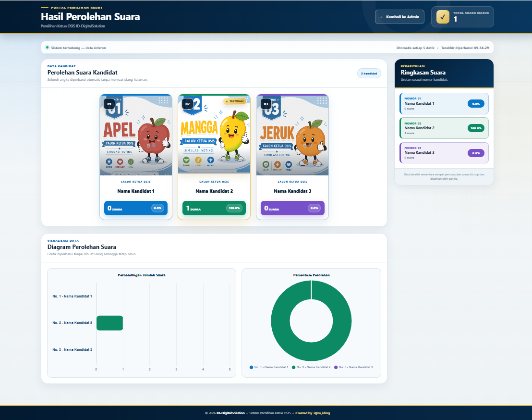This screenshot has height=420, width=532.
Task: Click the green 100.0% pill in the Nomor 02 summary row
Action: (476, 128)
